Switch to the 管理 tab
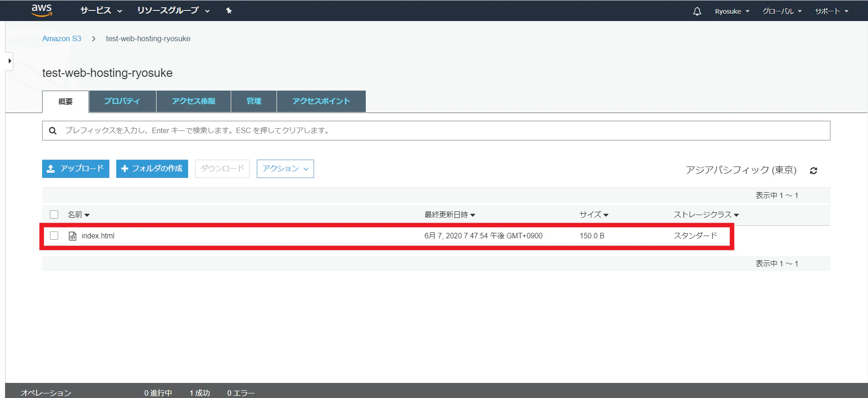This screenshot has height=398, width=868. point(254,101)
